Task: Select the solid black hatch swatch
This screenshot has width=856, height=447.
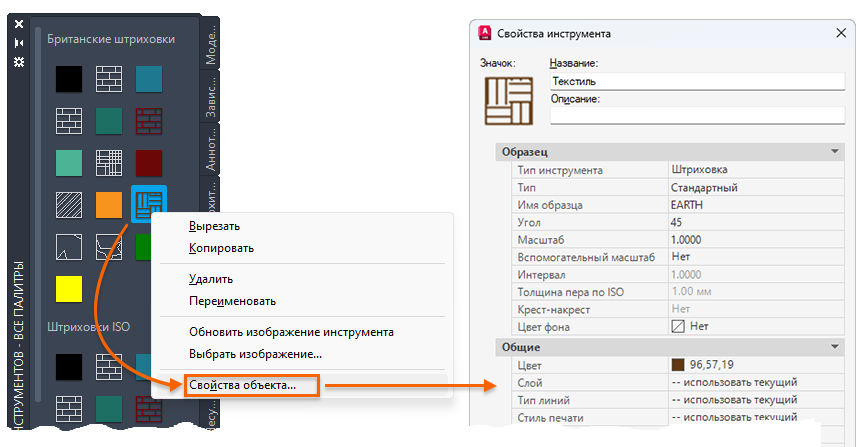Action: [68, 78]
